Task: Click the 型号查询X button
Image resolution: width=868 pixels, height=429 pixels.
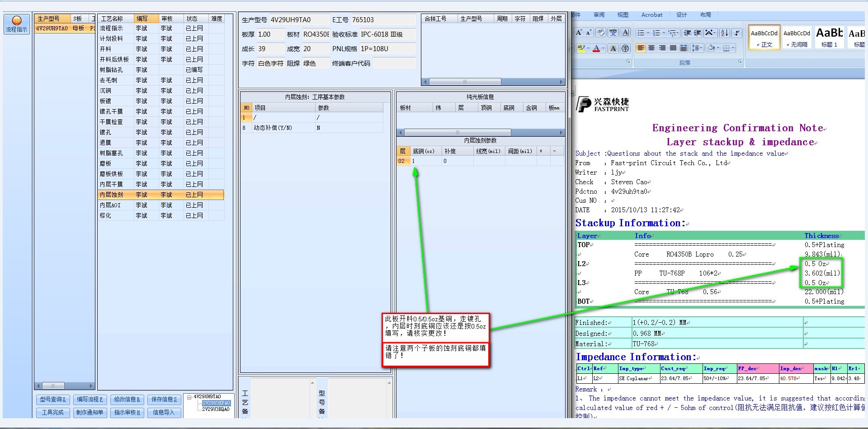Action: click(x=53, y=400)
